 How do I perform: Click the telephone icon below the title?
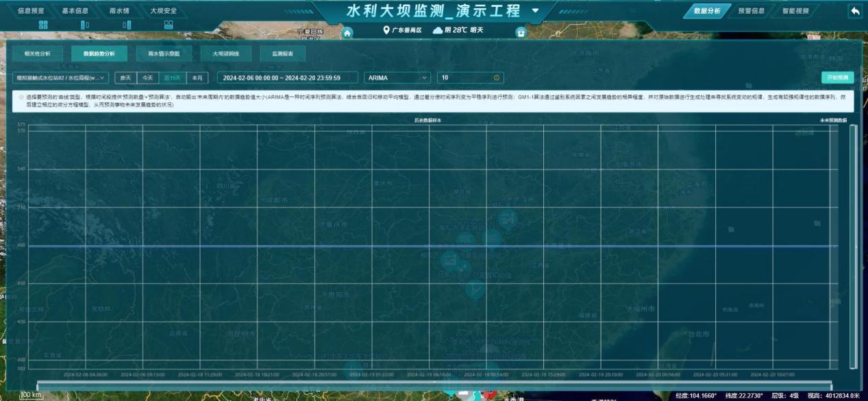point(521,32)
